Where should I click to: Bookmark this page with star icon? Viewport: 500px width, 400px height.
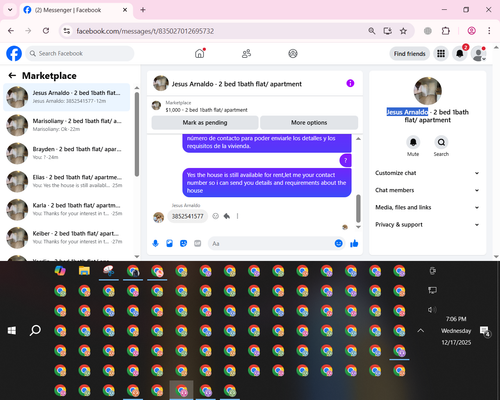click(403, 31)
